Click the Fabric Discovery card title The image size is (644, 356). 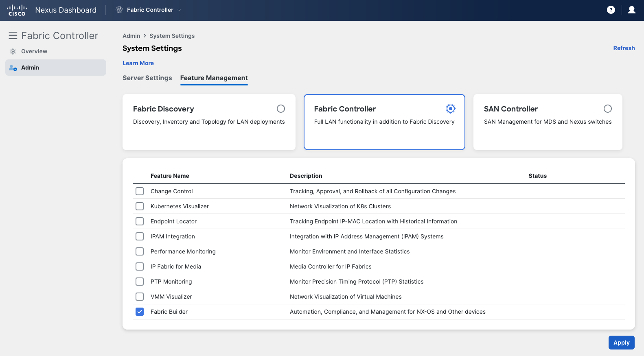click(x=164, y=109)
